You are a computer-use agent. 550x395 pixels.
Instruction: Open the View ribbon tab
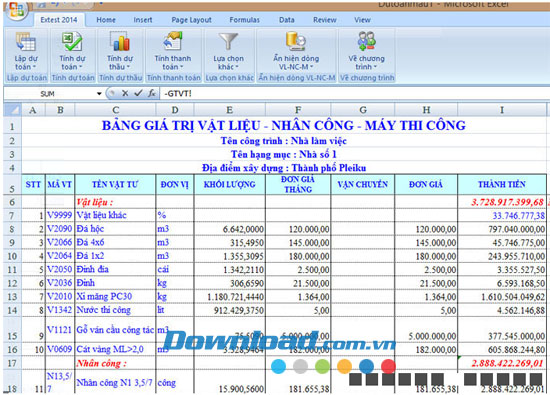[362, 20]
